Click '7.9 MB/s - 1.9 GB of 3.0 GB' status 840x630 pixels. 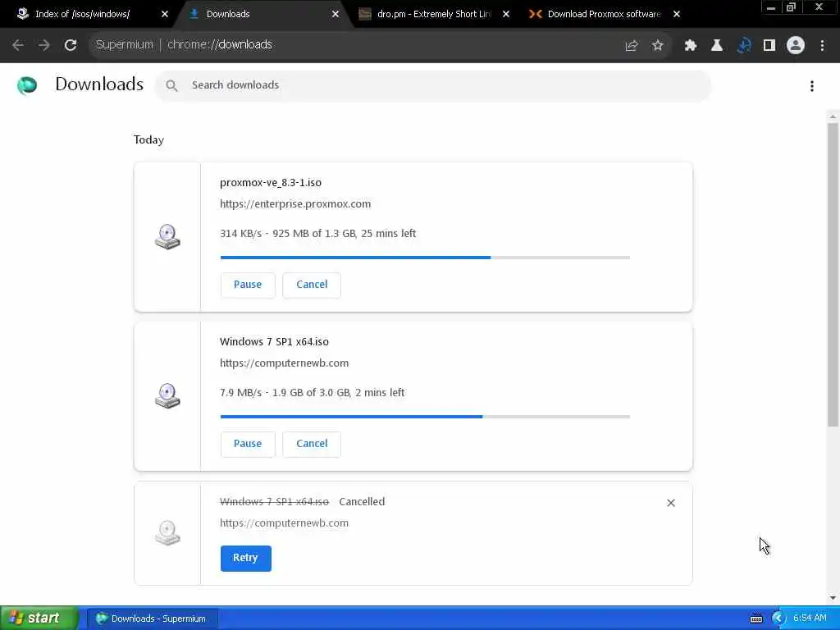312,393
